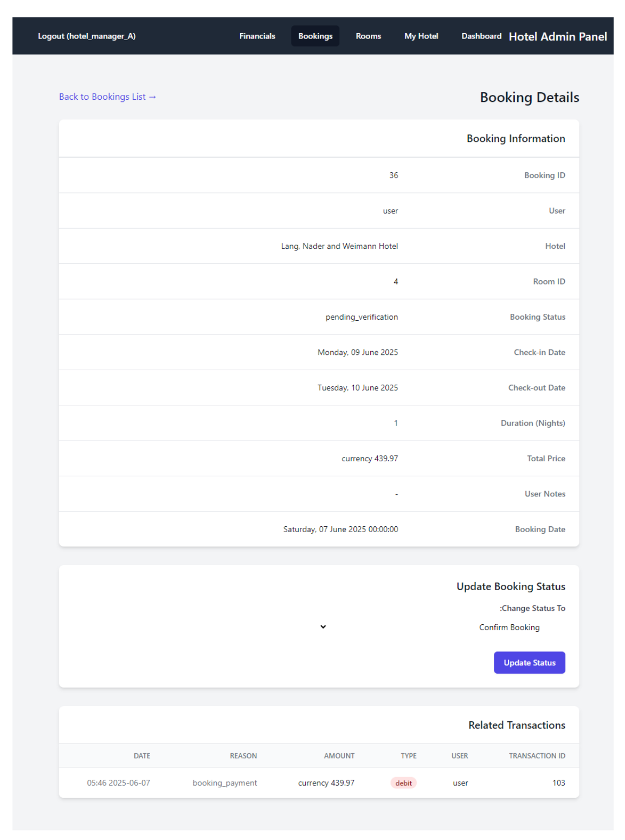This screenshot has width=625, height=840.
Task: Click the Lang, Nader and Weimann Hotel name
Action: pos(339,247)
